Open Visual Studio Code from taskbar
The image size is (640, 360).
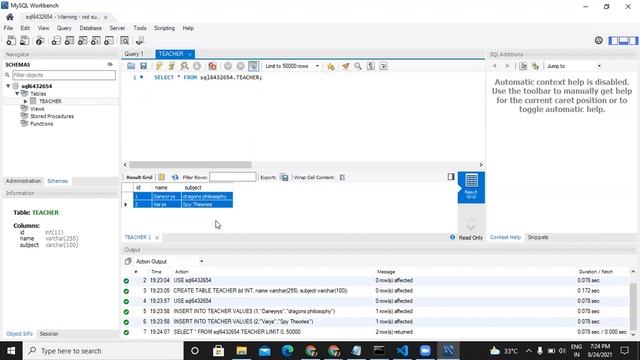(402, 351)
